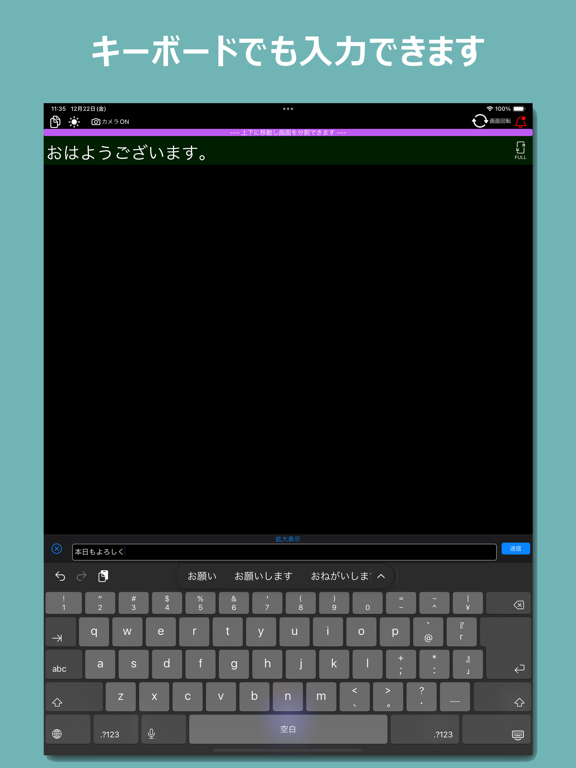Image resolution: width=576 pixels, height=768 pixels.
Task: Tap the brightness sun icon
Action: (74, 122)
